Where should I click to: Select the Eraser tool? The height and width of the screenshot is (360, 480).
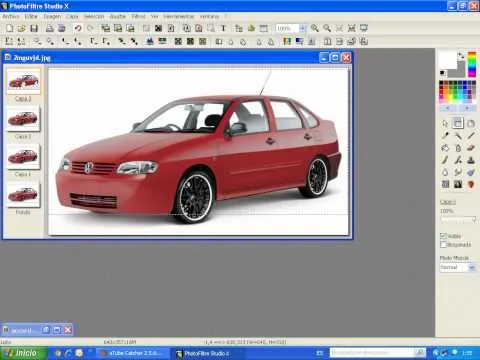471,148
